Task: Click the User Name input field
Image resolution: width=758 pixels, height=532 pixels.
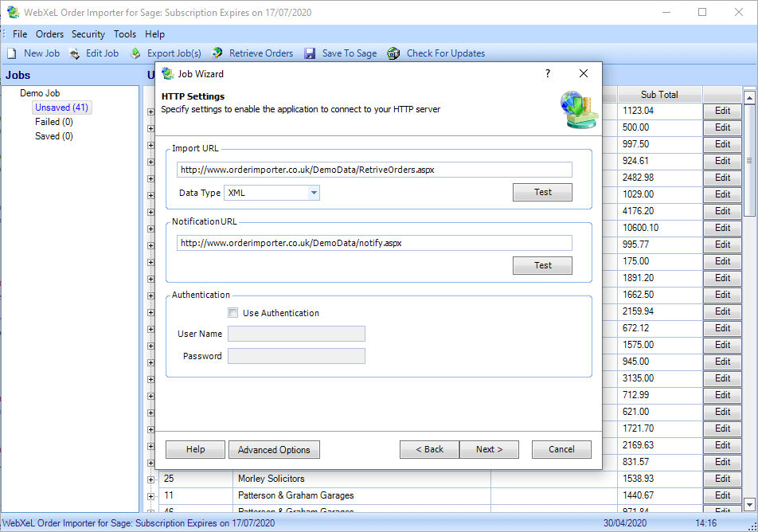Action: tap(296, 334)
